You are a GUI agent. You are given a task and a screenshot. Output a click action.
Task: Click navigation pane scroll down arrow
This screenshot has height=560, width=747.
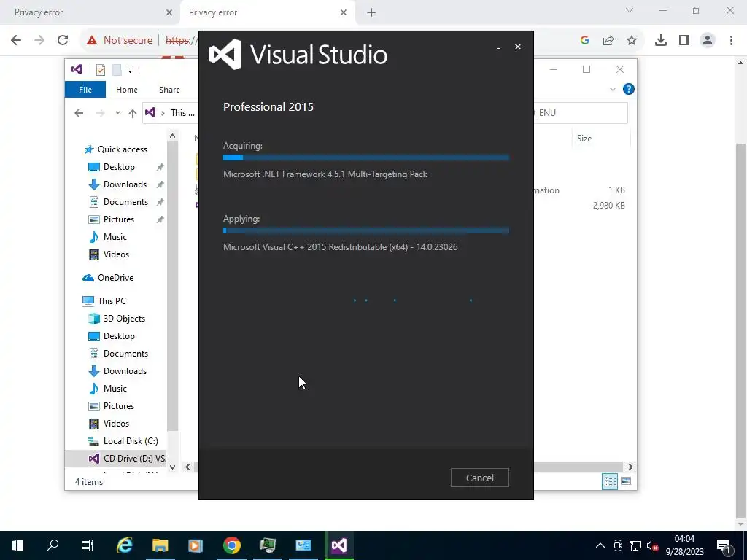[172, 467]
